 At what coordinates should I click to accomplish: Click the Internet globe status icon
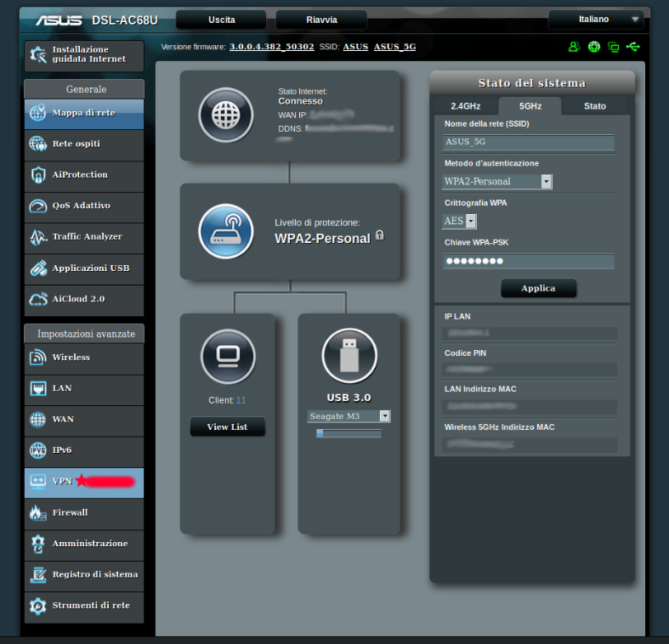tap(226, 115)
